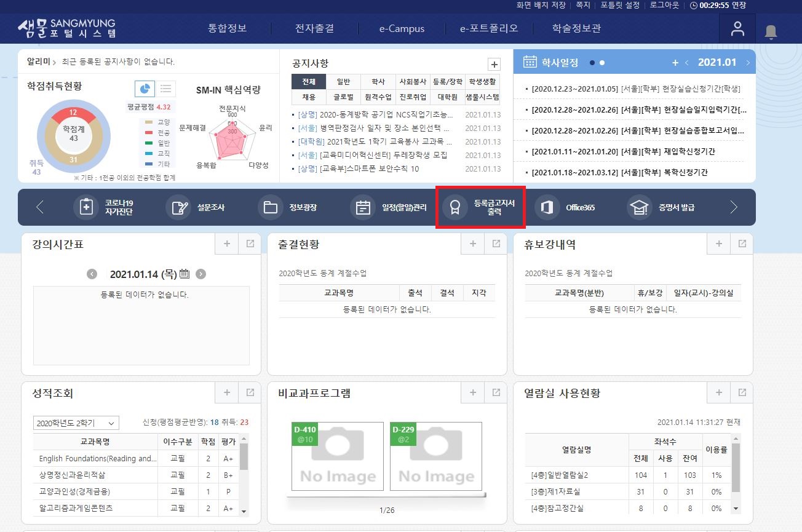Open the Office365 shortcut icon
Screen dimensions: 802x532
(x=547, y=207)
